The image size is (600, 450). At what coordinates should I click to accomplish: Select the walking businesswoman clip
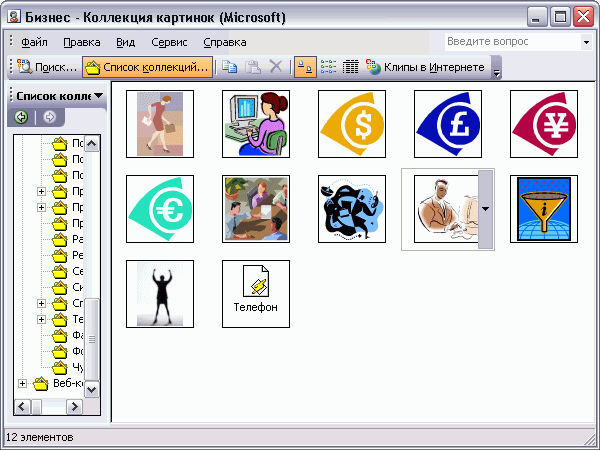tap(160, 124)
